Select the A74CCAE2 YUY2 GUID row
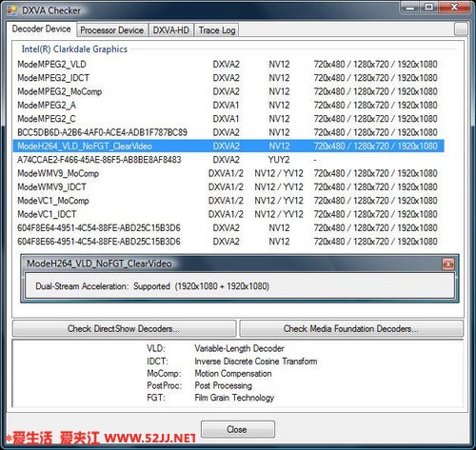 228,160
